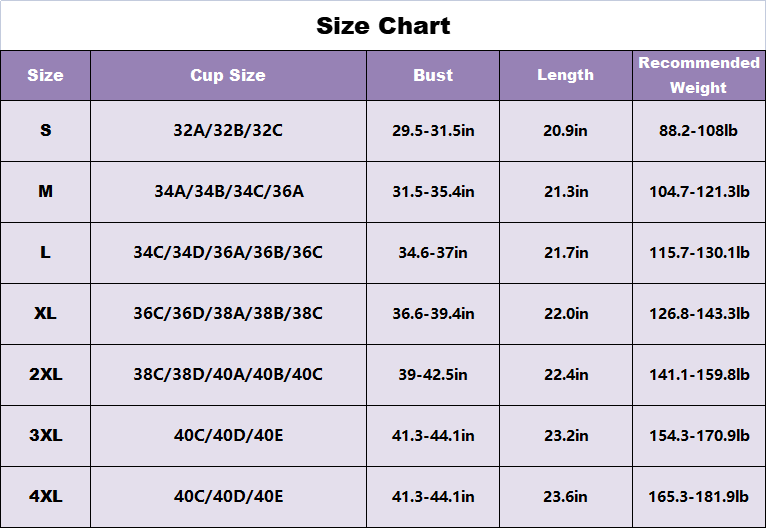Click the 31.5-35.4in bust cell

433,192
